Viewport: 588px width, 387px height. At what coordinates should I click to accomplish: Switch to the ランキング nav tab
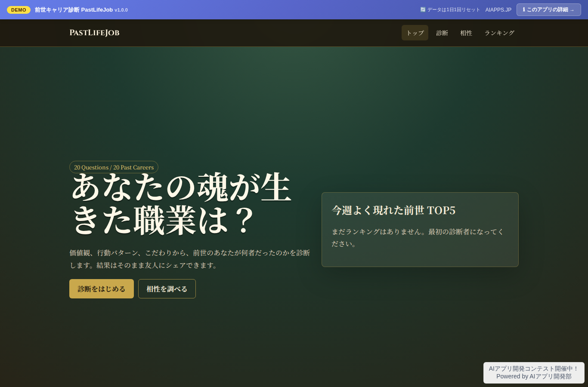[x=499, y=33]
